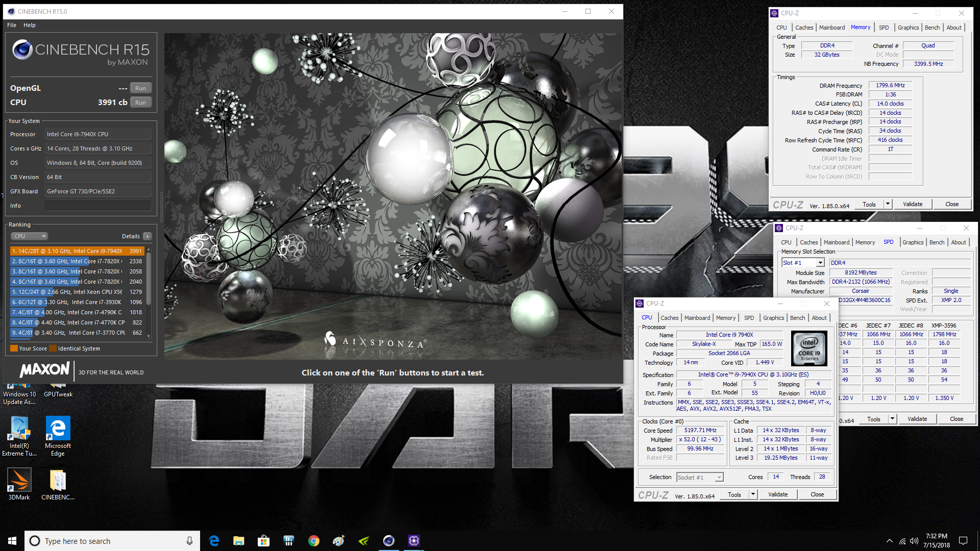Screen dimensions: 980x551
Task: Select the i9-7940X 3991 ranking row
Action: pyautogui.click(x=77, y=251)
